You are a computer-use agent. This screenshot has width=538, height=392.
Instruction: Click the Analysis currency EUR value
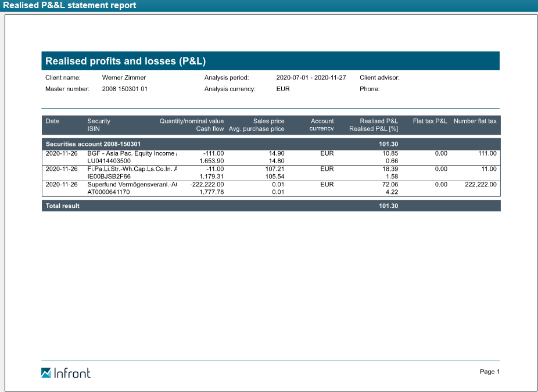click(x=283, y=89)
